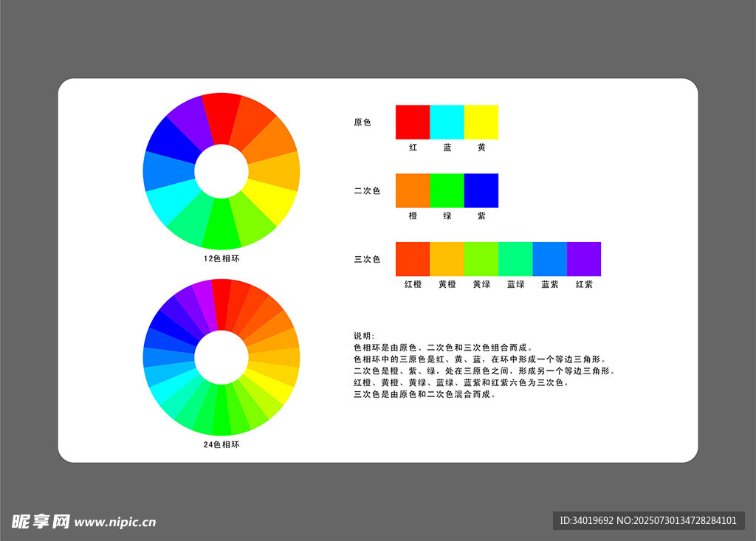Click the white center of the 24-color wheel
The height and width of the screenshot is (541, 756).
click(x=221, y=357)
